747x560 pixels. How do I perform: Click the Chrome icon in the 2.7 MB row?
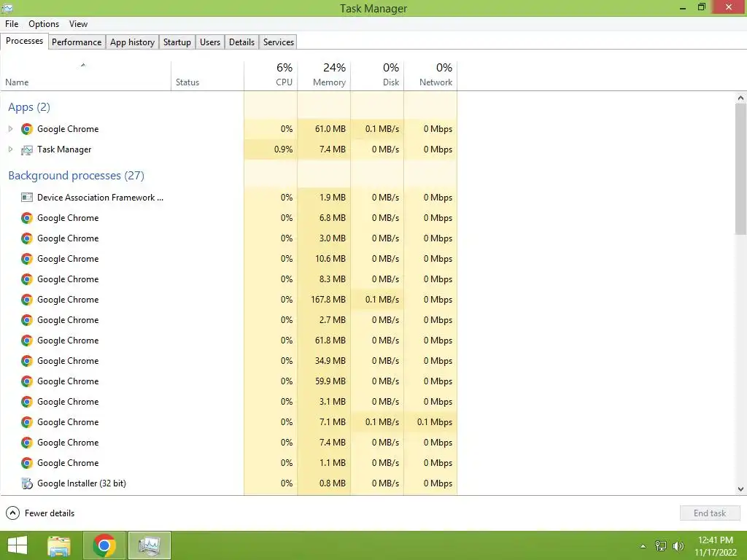point(27,320)
